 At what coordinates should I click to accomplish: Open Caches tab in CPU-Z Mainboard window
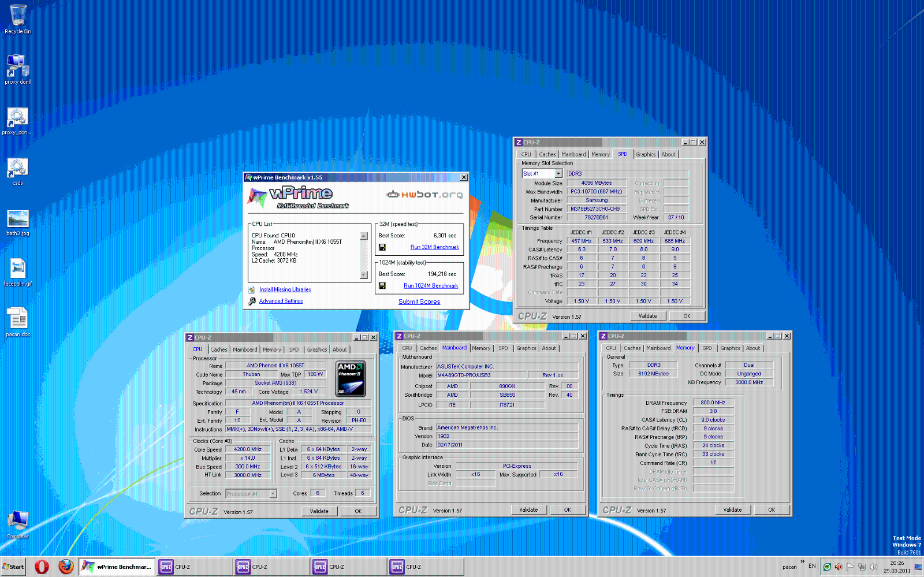tap(428, 348)
